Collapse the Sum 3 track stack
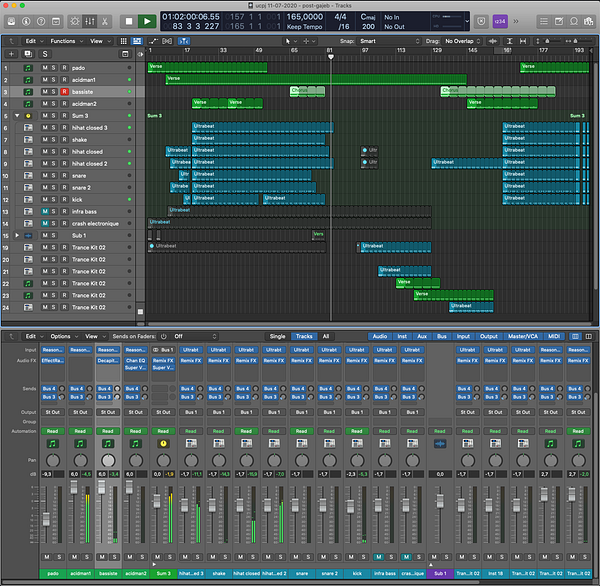The image size is (600, 586). pyautogui.click(x=17, y=116)
